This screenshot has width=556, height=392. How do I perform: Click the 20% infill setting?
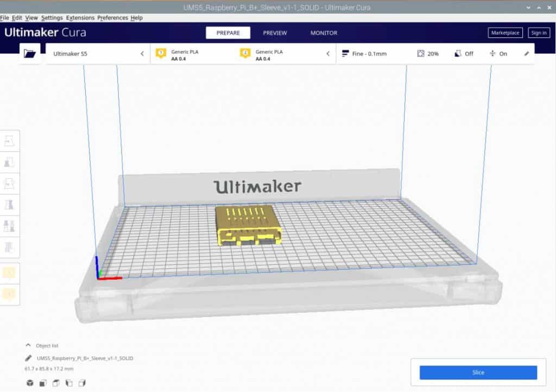[428, 54]
